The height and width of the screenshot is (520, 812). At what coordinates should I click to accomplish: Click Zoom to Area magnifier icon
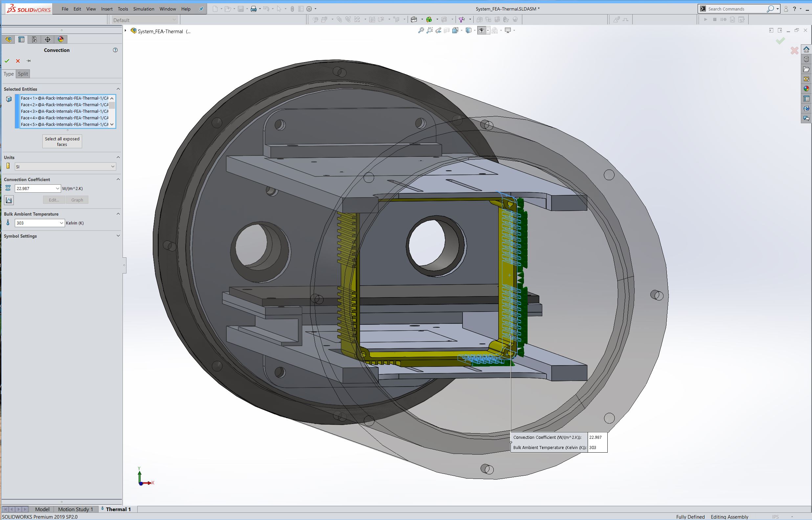(429, 30)
